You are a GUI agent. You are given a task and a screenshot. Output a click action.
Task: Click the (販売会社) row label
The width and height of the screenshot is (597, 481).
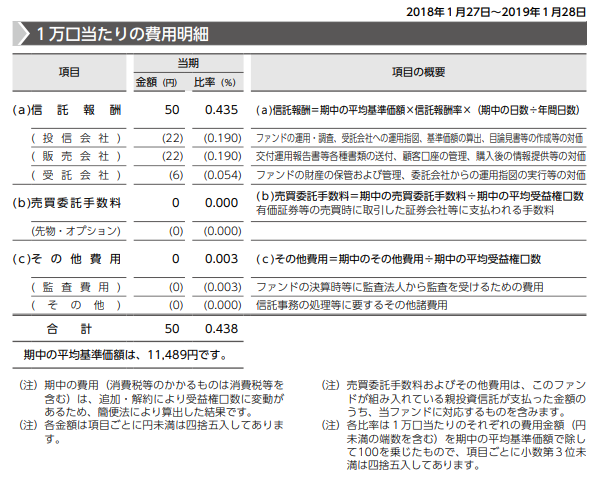pos(76,156)
